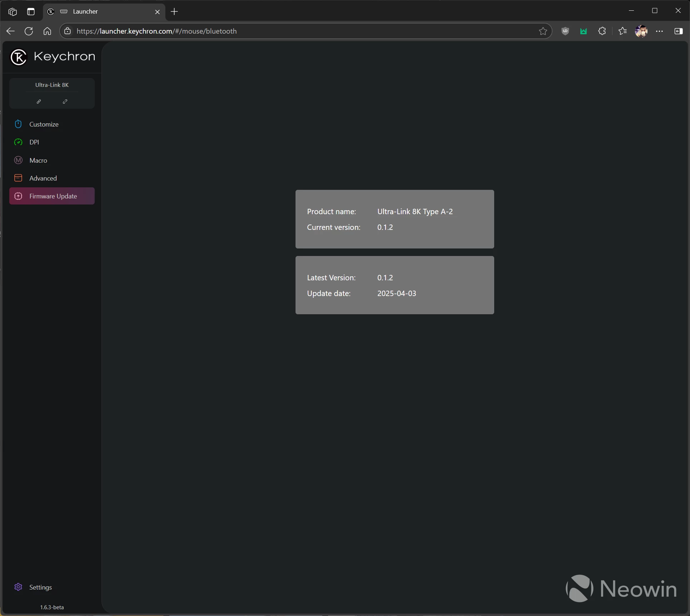Screen dimensions: 690x616
Task: Select the Firmware Update menu item
Action: [x=52, y=196]
